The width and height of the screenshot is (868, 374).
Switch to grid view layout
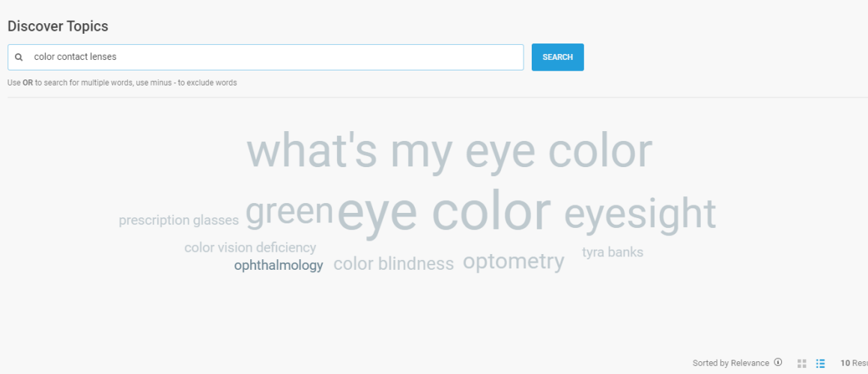point(802,364)
